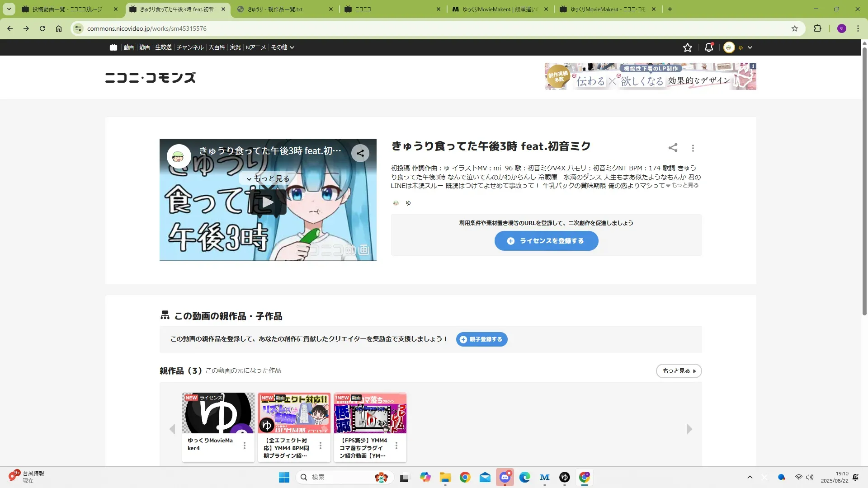868x488 pixels.
Task: Click the 親子登録する button
Action: click(481, 339)
